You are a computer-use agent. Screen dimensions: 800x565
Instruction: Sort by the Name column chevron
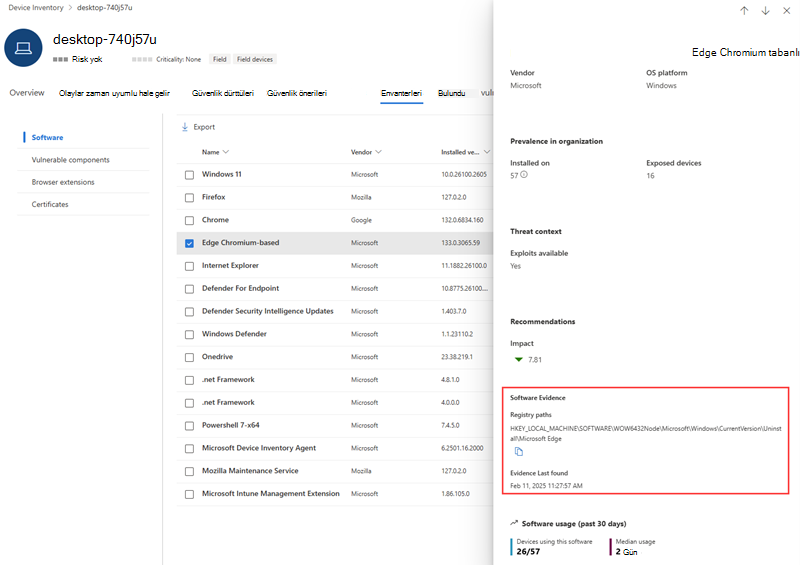(226, 152)
